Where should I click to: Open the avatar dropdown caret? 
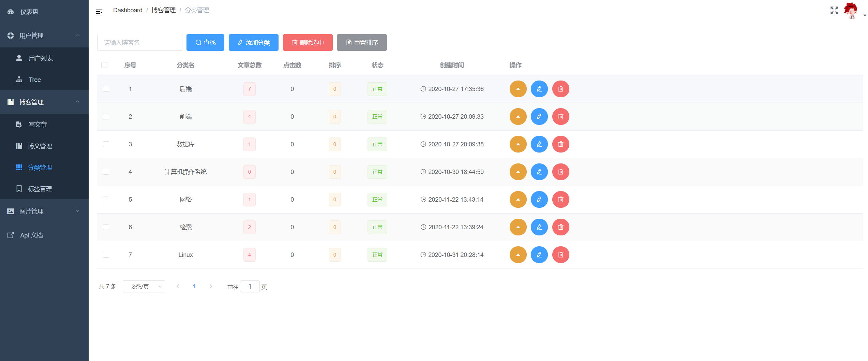(x=865, y=15)
